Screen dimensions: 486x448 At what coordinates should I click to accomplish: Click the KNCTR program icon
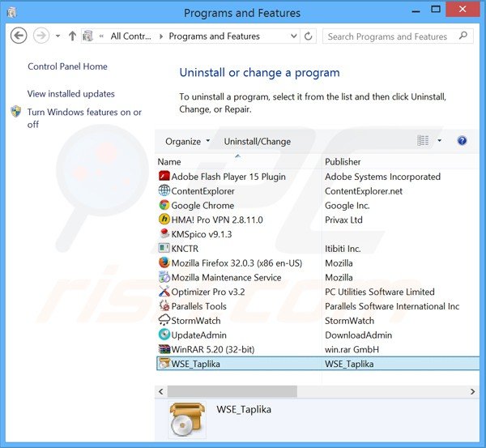click(164, 248)
